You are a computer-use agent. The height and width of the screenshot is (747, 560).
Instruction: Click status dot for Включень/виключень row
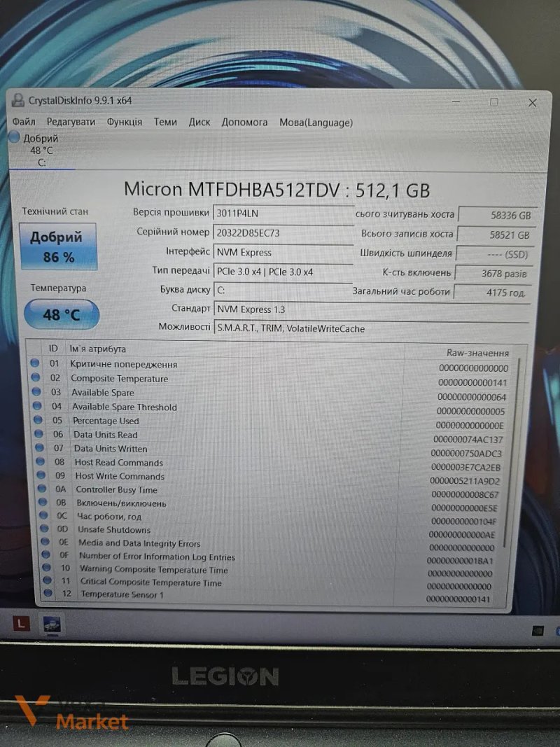click(x=43, y=502)
